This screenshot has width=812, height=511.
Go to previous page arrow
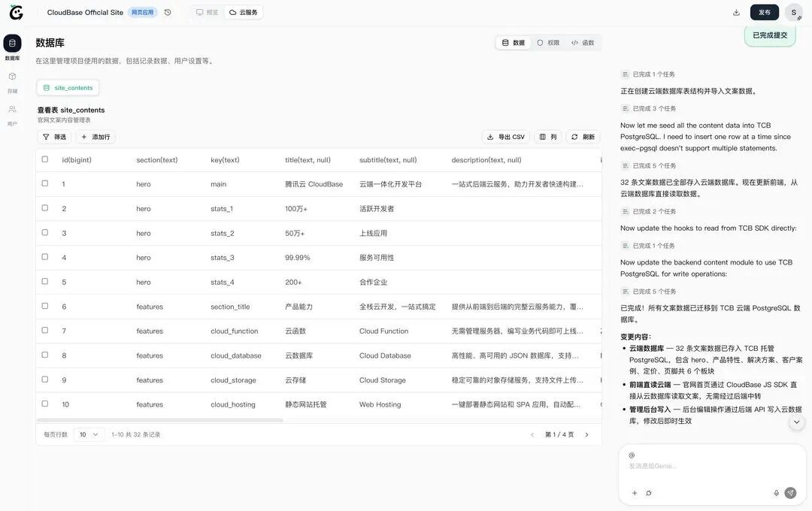pyautogui.click(x=532, y=435)
